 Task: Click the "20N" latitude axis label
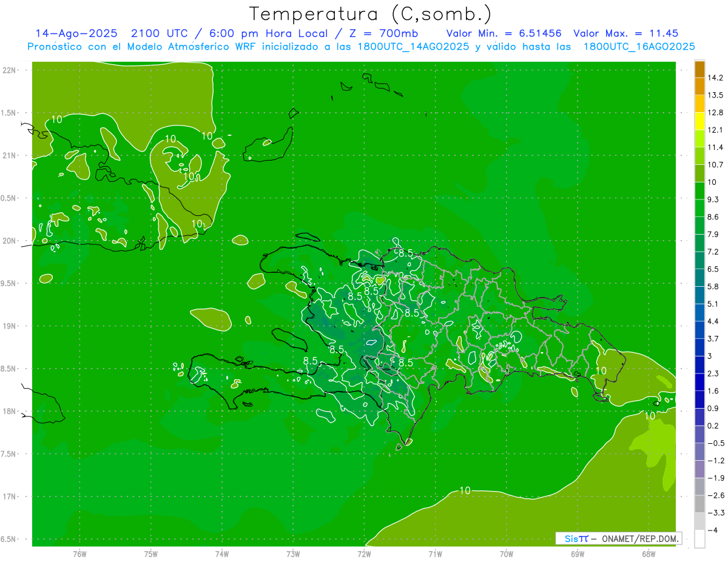8,241
